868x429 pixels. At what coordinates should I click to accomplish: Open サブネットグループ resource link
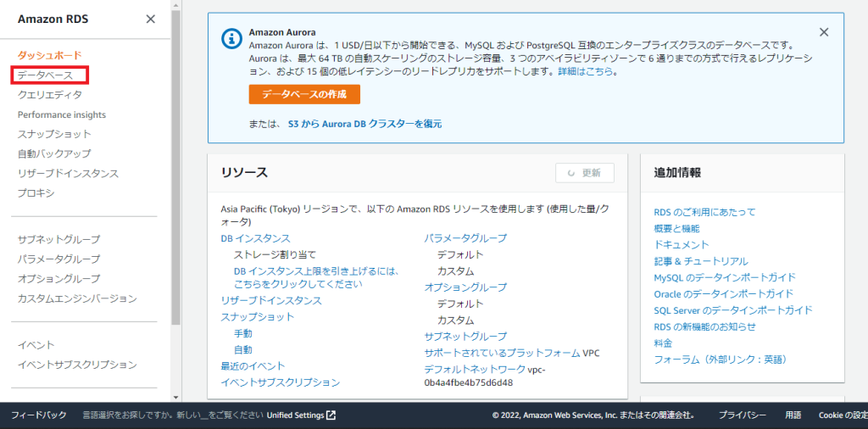click(x=465, y=336)
